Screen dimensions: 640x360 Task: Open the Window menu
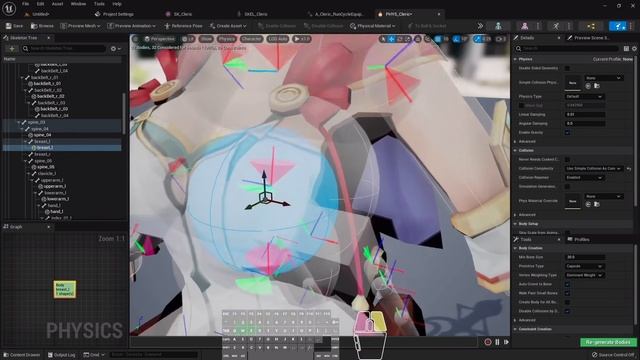(x=78, y=4)
